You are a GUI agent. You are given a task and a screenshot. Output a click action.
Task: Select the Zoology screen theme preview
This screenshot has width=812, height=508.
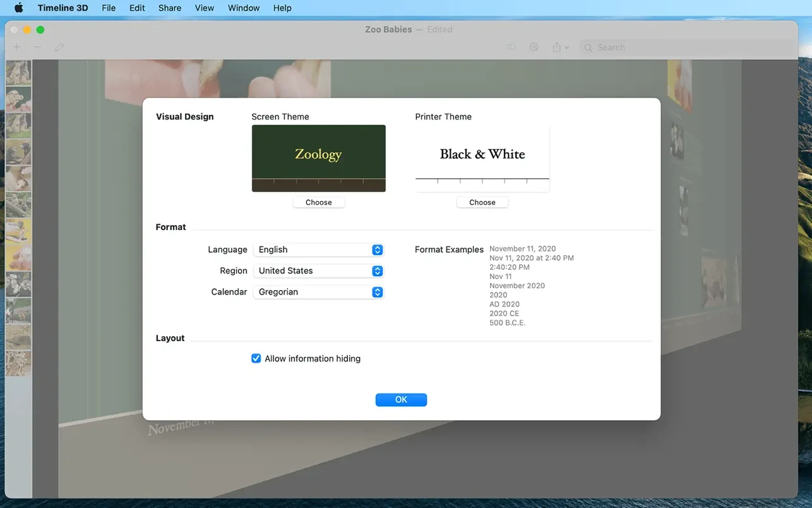(x=318, y=158)
